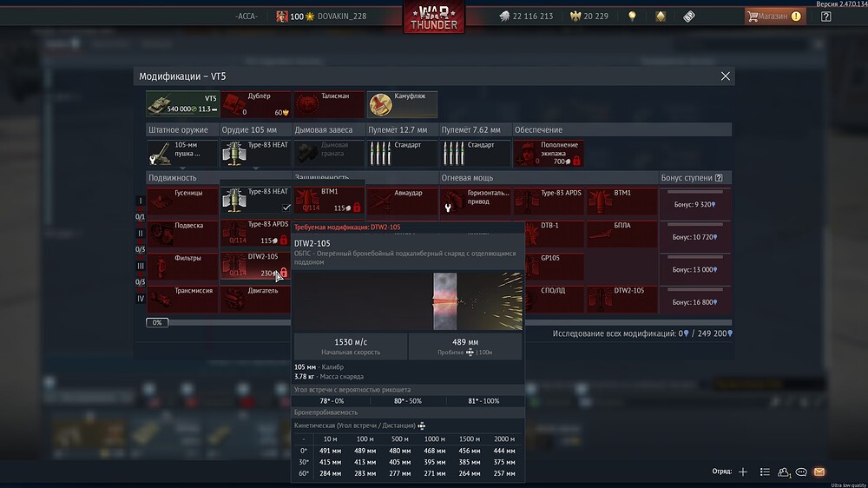The height and width of the screenshot is (488, 868).
Task: Add squad member with Отряд plus icon
Action: [743, 472]
